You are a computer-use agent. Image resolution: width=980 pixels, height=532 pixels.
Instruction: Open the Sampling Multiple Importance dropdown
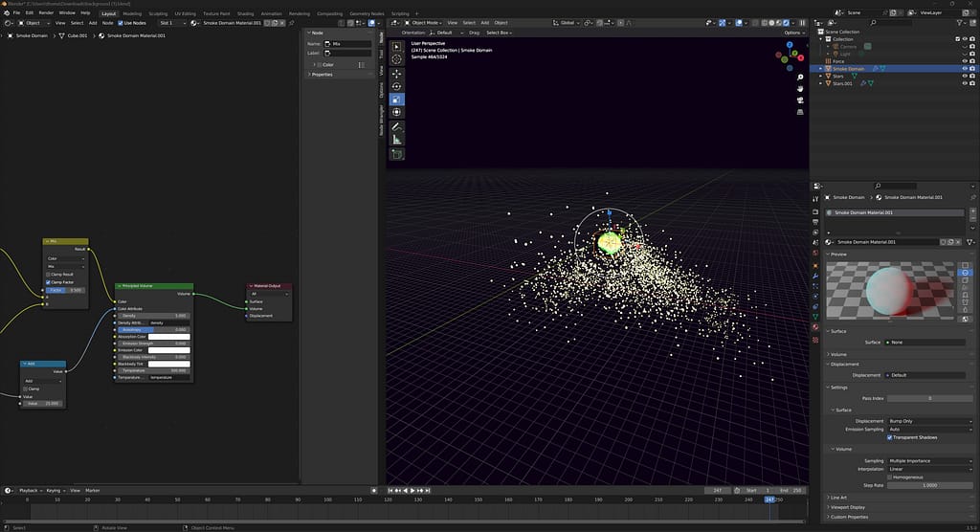[x=930, y=461]
